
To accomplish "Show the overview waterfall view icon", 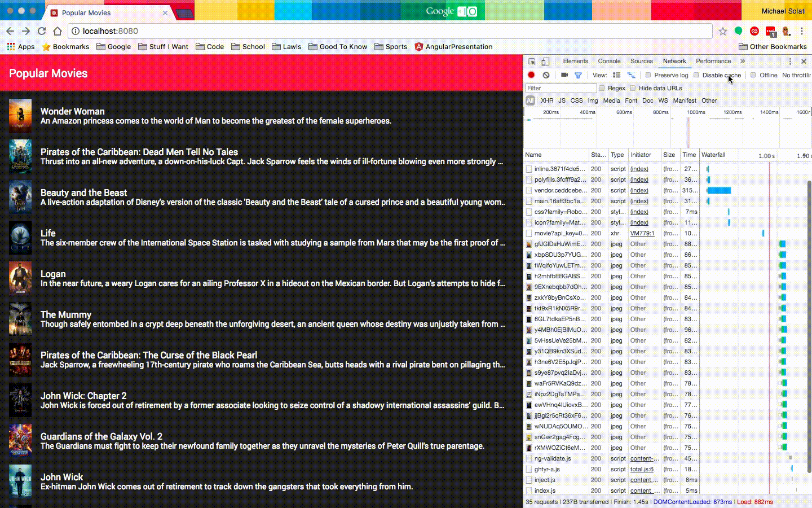I will tap(631, 75).
